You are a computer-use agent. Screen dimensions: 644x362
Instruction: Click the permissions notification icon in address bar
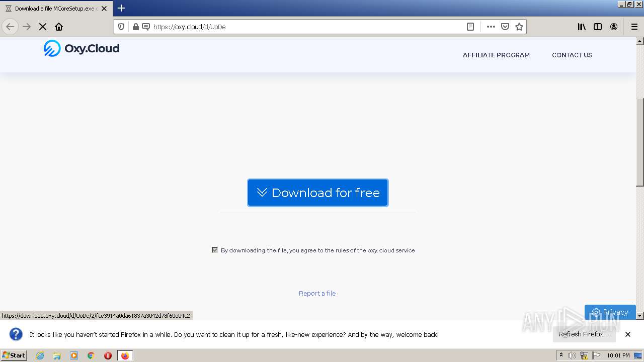146,27
